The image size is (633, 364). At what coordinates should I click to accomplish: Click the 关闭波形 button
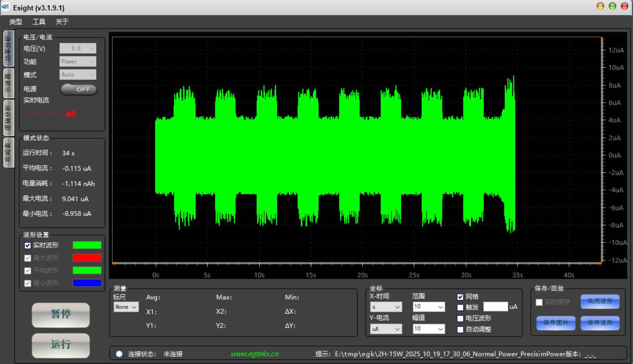(x=600, y=301)
